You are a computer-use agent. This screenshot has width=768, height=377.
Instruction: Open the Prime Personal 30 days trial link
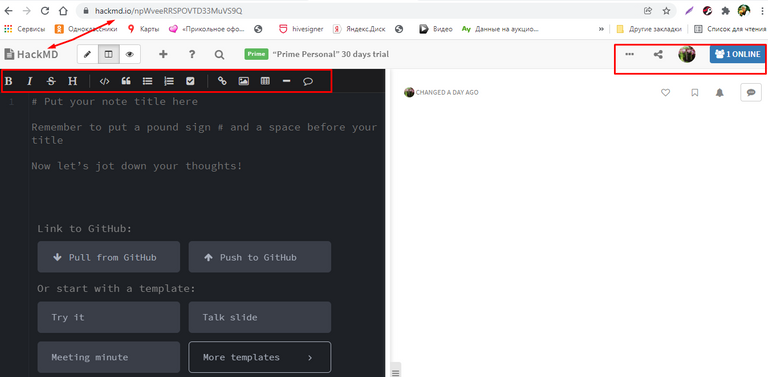331,54
